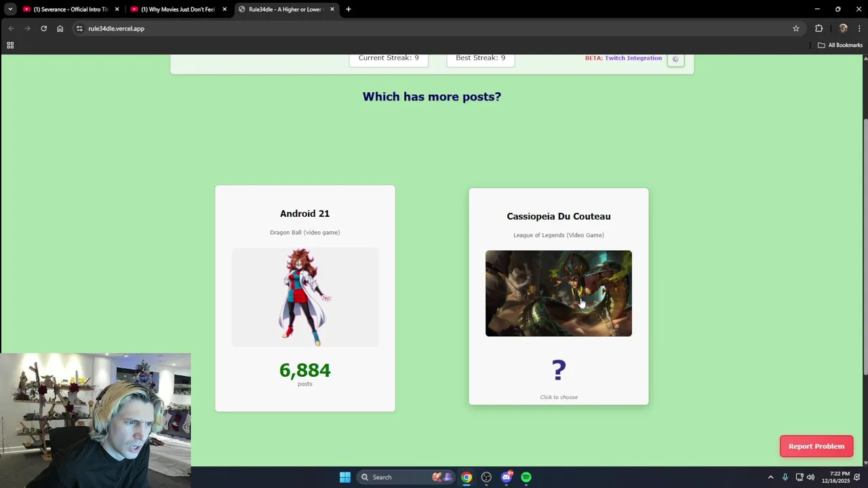Click the address bar URL field

[434, 28]
